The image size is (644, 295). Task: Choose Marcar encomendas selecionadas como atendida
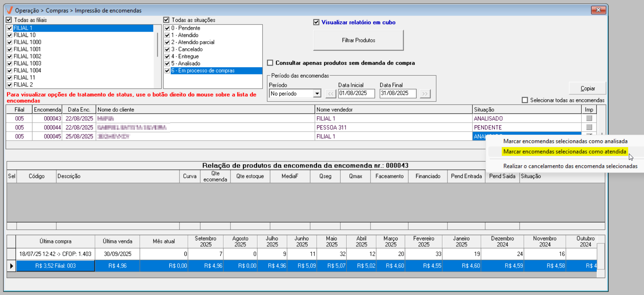click(564, 152)
